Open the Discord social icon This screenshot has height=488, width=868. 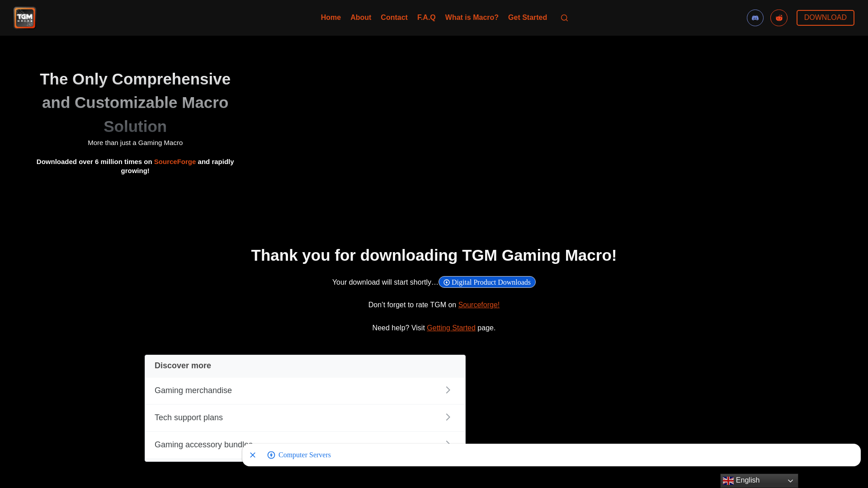tap(755, 18)
